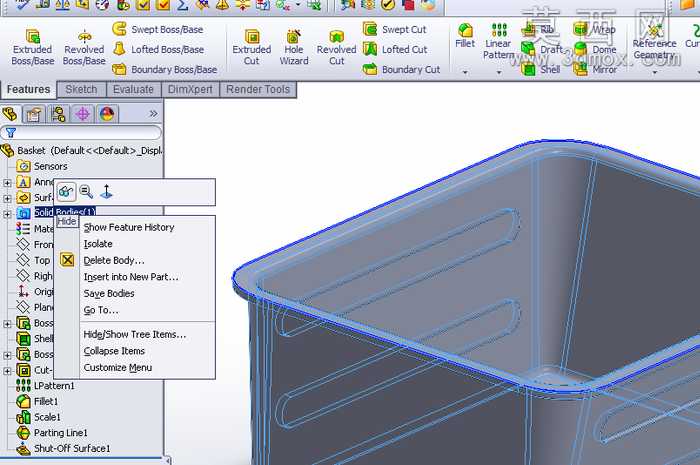Open the Render Tools tab

[258, 90]
